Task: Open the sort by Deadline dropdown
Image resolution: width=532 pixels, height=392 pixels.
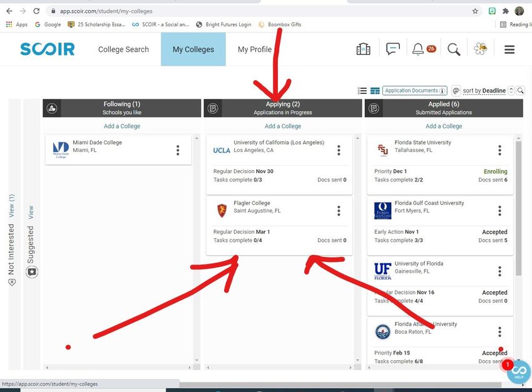Action: coord(484,91)
